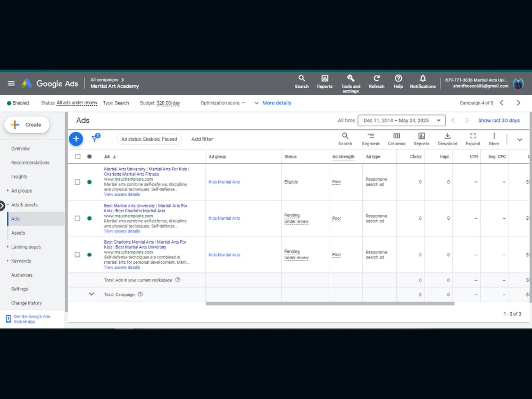Screen dimensions: 532x399
Task: Click the blue plus new ad button
Action: tap(76, 139)
